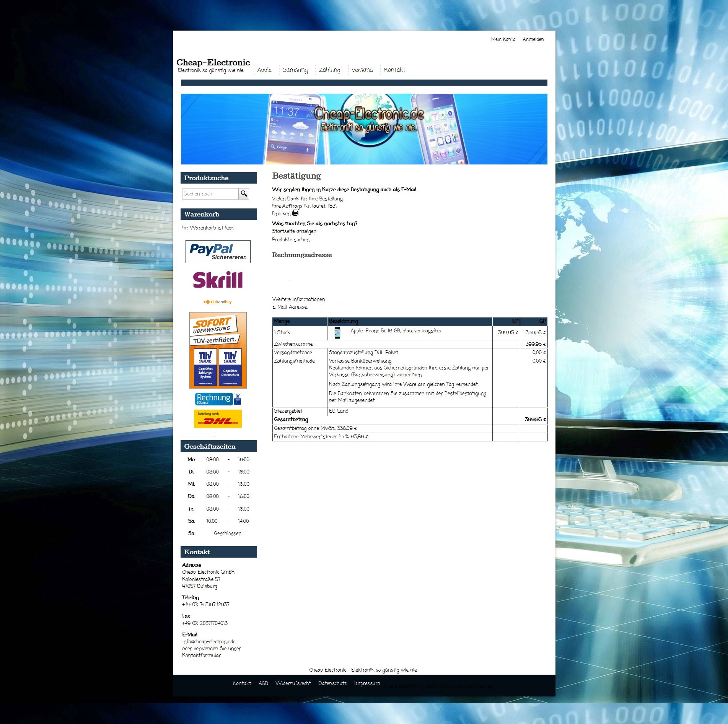Viewport: 728px width, 724px height.
Task: Click the PayPal Sichererer logo
Action: pyautogui.click(x=218, y=252)
